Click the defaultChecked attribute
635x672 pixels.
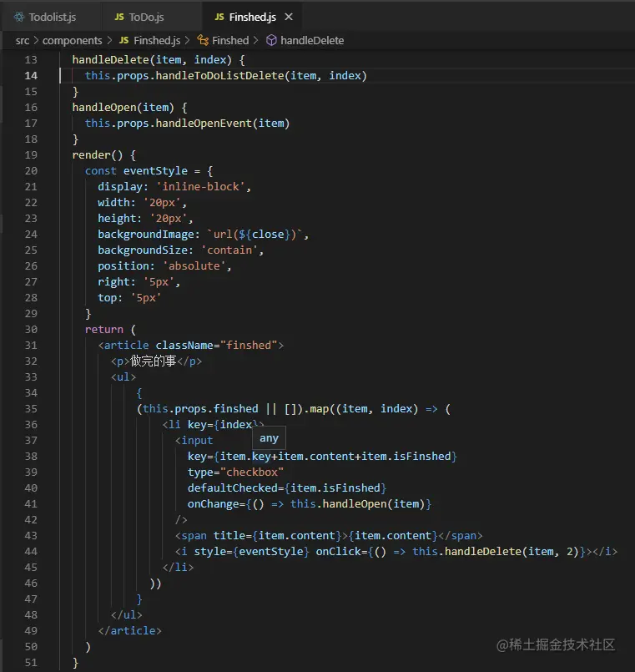click(x=287, y=488)
